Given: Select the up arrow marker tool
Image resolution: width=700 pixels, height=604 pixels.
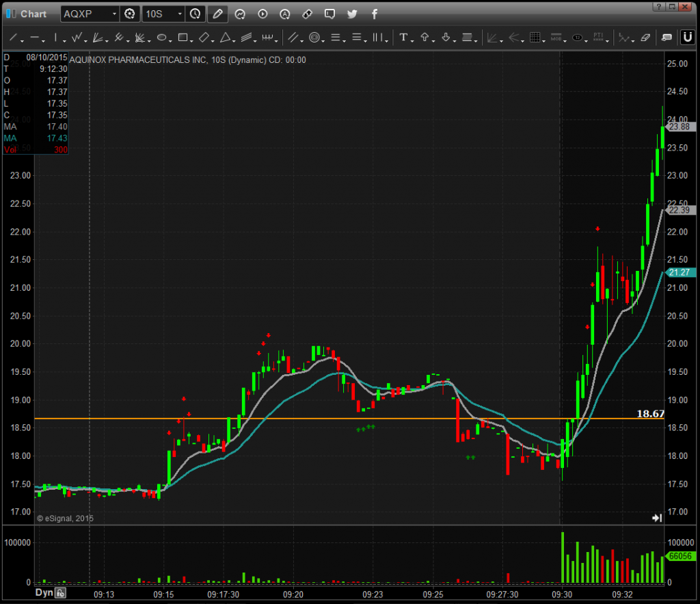Looking at the screenshot, I should (x=425, y=38).
